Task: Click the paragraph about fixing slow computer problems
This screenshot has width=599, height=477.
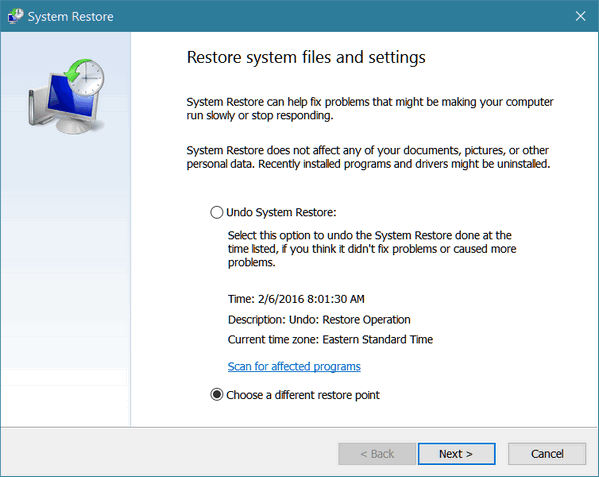Action: [370, 108]
